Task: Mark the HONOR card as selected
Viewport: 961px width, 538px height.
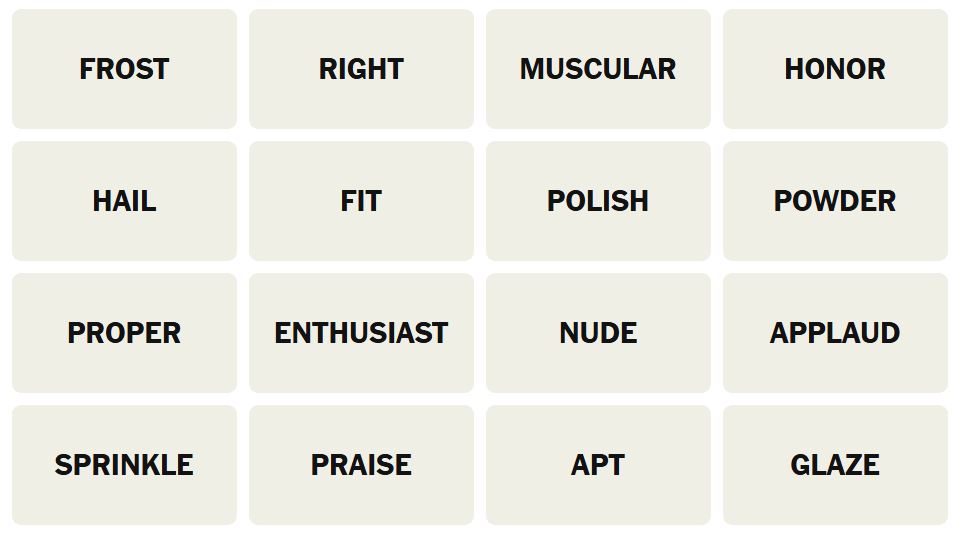Action: tap(835, 69)
